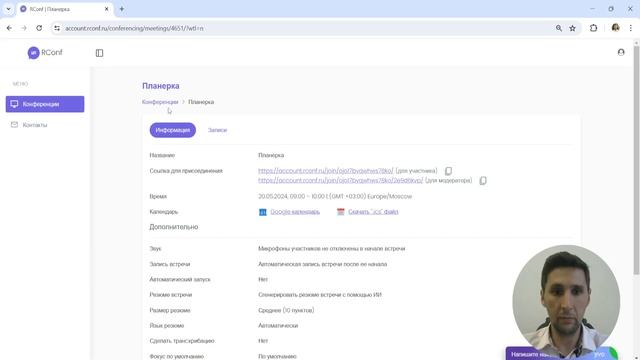Select the RConf | Планерка browser tab
The image size is (640, 360).
pos(65,9)
